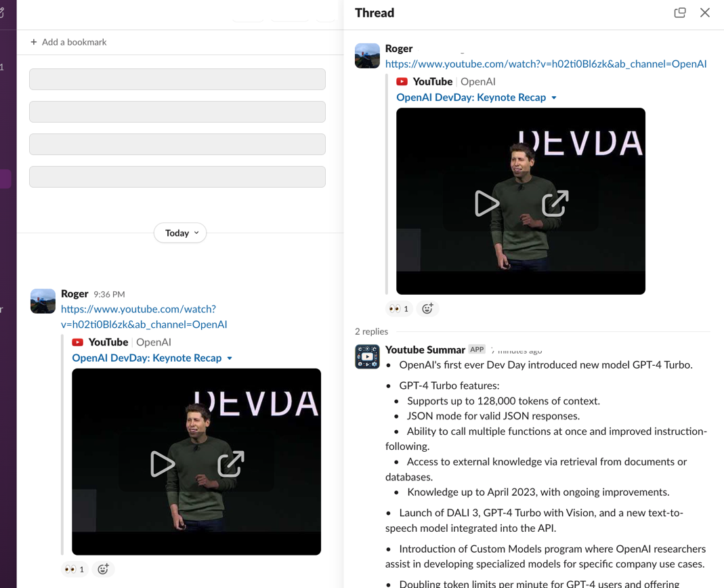Click the '2 replies' text in Thread
This screenshot has height=588, width=724.
pyautogui.click(x=371, y=331)
